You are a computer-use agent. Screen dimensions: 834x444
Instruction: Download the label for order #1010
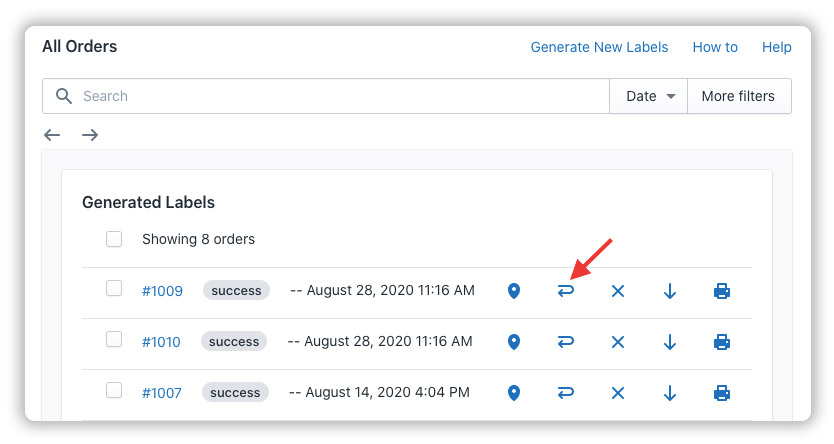(670, 342)
